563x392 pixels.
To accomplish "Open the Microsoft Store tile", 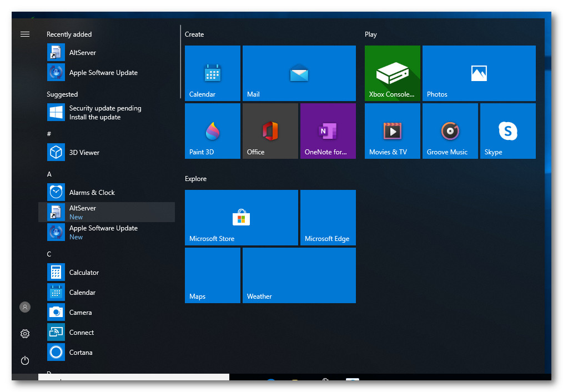I will (241, 218).
